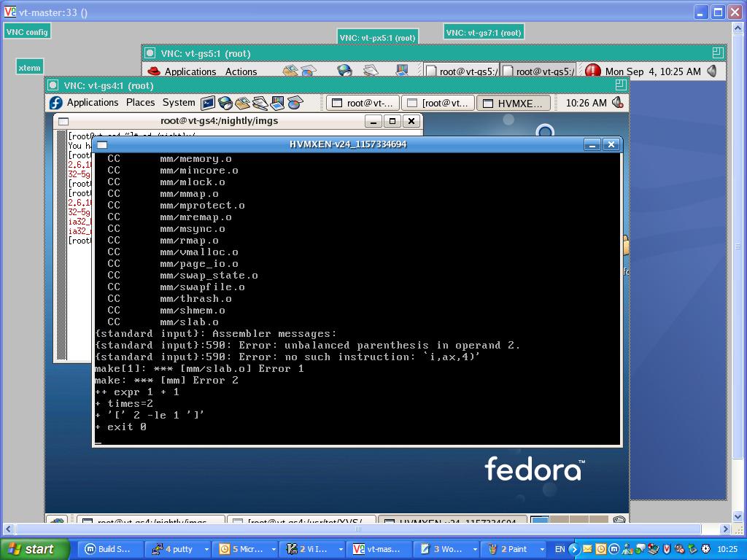Select the VNC config button
This screenshot has height=560, width=747.
[27, 31]
